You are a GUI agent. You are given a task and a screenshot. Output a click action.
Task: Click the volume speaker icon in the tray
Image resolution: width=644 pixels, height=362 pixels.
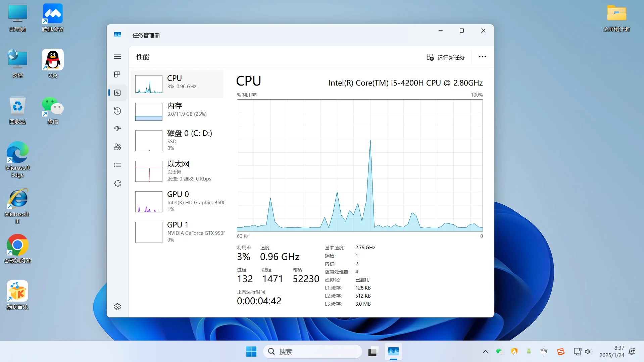(589, 351)
